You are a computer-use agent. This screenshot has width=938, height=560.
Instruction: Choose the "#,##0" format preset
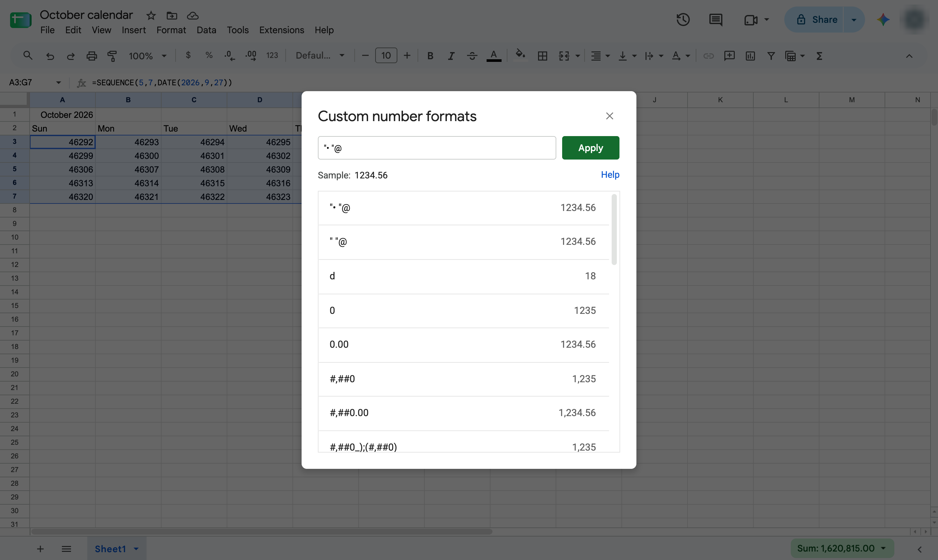pyautogui.click(x=463, y=379)
